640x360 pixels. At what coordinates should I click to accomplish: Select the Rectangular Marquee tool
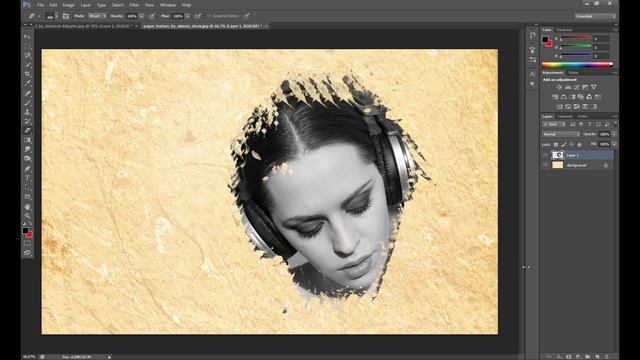tap(28, 46)
